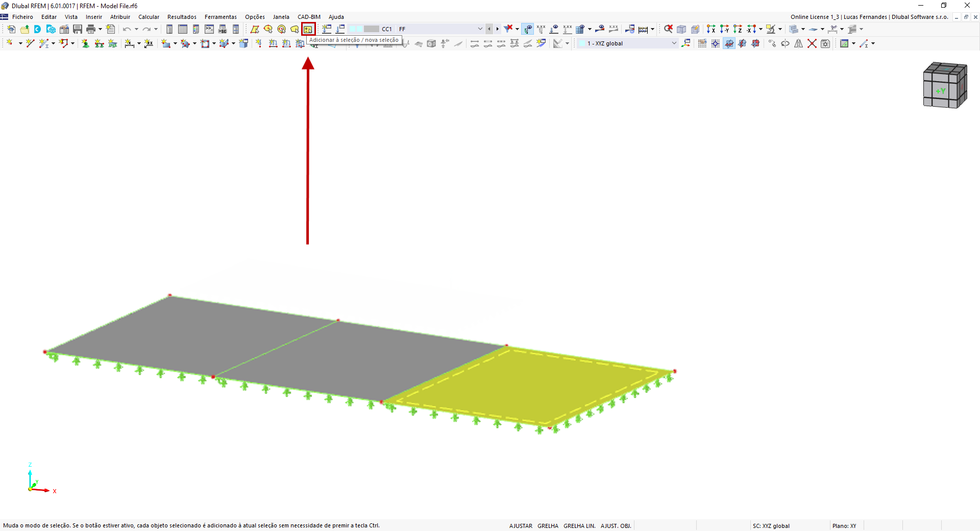
Task: Expand the new node dropdown arrow
Action: (x=20, y=43)
